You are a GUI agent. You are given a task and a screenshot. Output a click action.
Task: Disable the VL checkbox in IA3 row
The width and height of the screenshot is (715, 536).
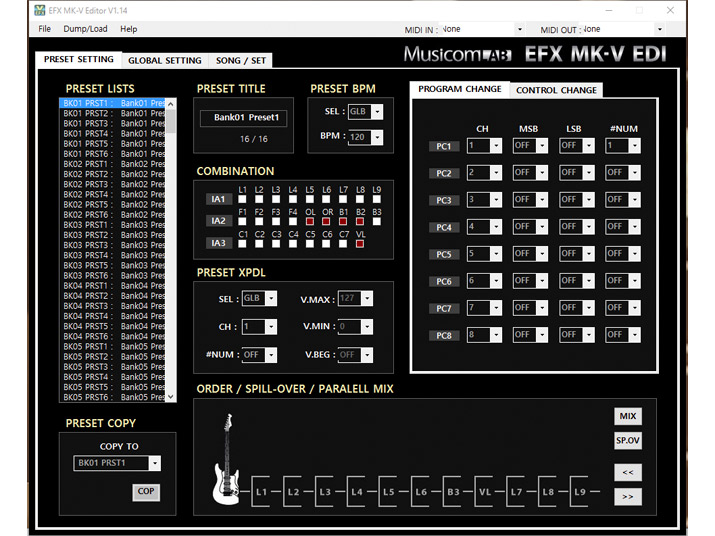(x=360, y=244)
